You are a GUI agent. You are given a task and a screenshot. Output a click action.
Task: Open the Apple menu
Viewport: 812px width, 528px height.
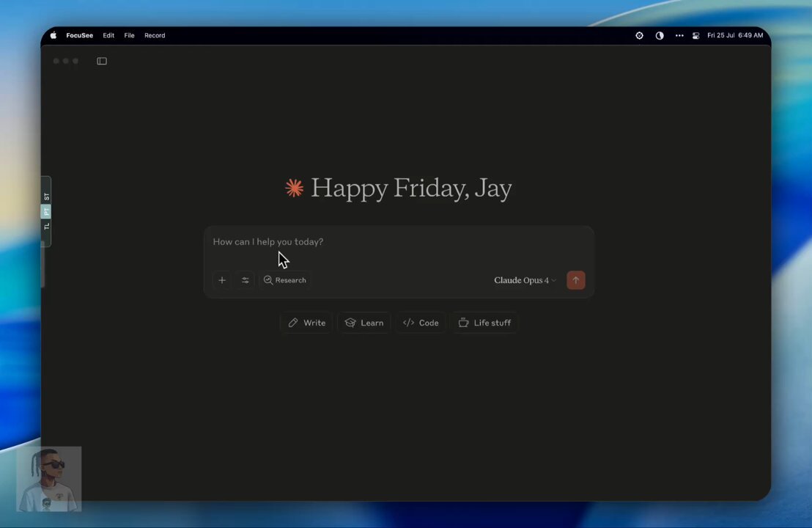[53, 35]
